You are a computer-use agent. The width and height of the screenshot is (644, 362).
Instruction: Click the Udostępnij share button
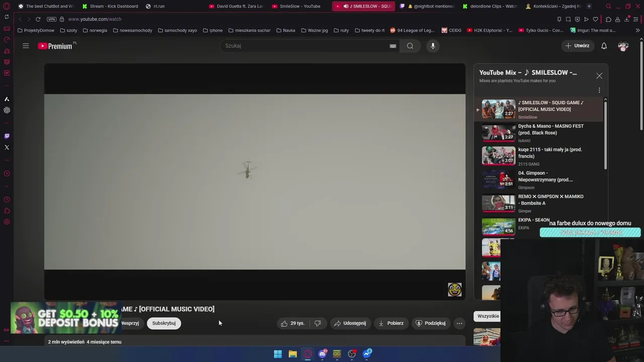click(350, 323)
